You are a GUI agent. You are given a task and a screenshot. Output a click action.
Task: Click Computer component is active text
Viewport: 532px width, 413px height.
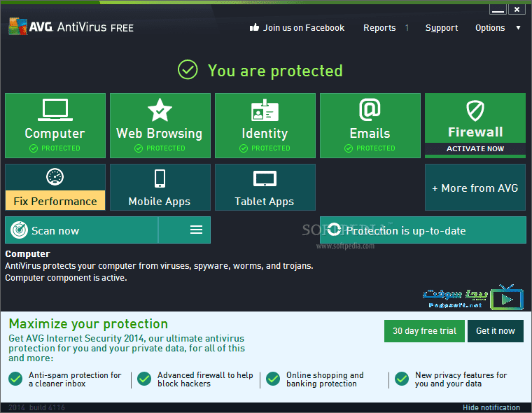click(x=66, y=278)
